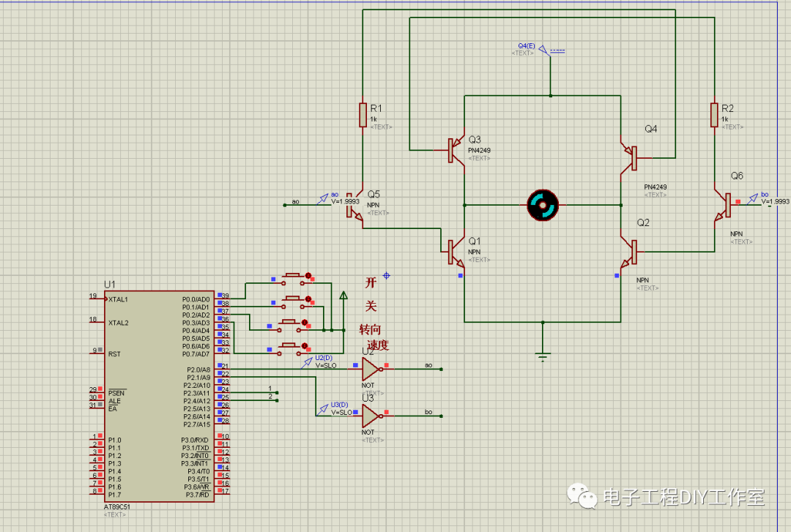Toggle latch dot on the topmost push button
This screenshot has height=532, width=791.
[x=308, y=275]
